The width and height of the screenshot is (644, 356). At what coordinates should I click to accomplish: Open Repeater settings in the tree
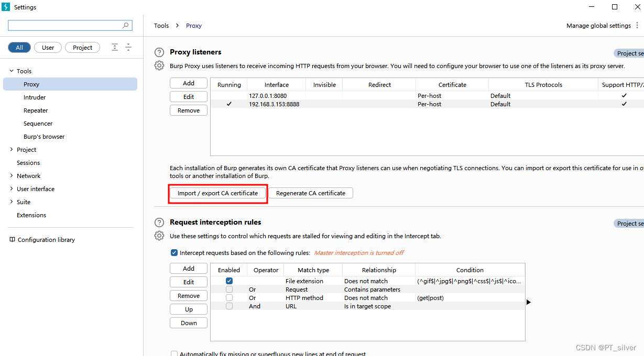coord(36,110)
